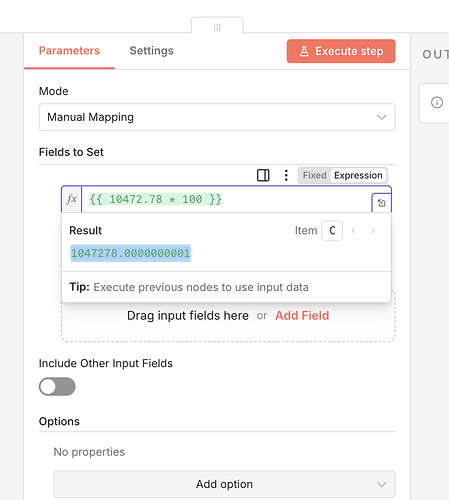Toggle Include Other Input Fields switch
Image resolution: width=449 pixels, height=500 pixels.
57,387
